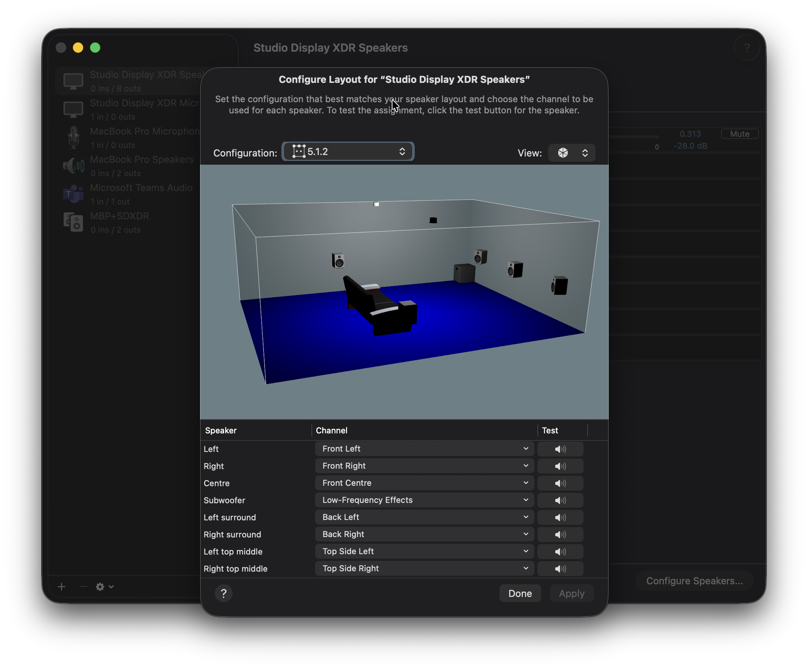Open channel dropdown showing Top Side Left
808x672 pixels.
(x=424, y=552)
